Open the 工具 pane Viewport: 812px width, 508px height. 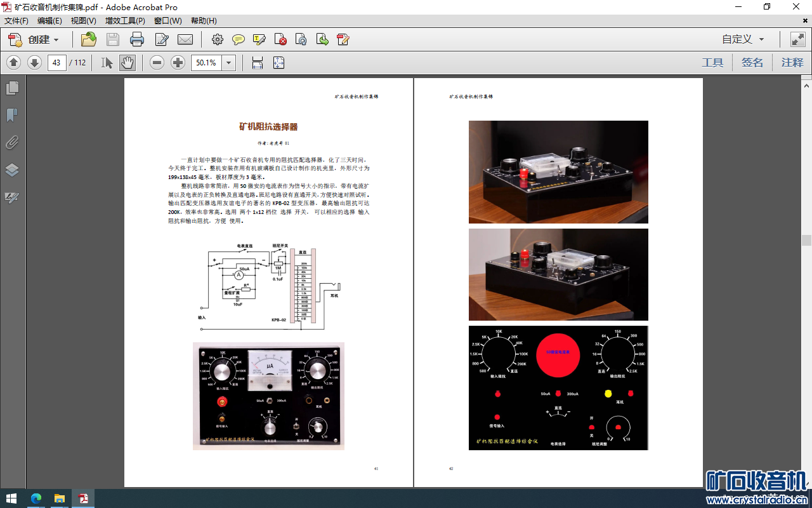pos(712,62)
